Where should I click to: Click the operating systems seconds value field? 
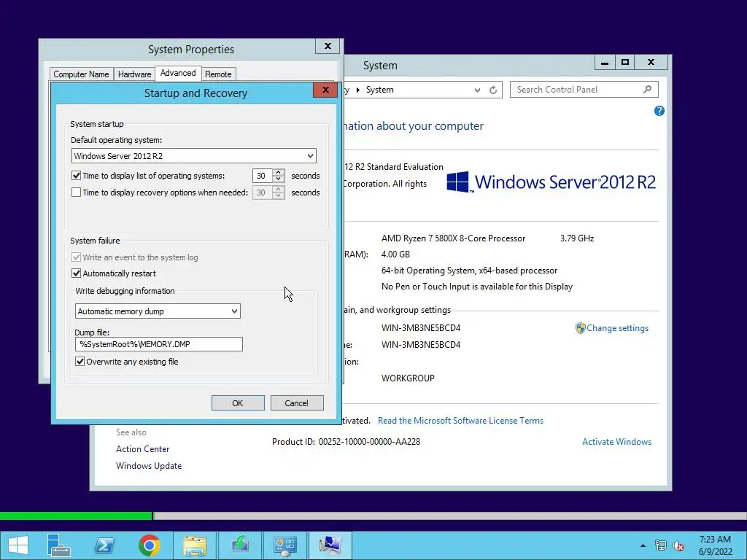(x=263, y=176)
